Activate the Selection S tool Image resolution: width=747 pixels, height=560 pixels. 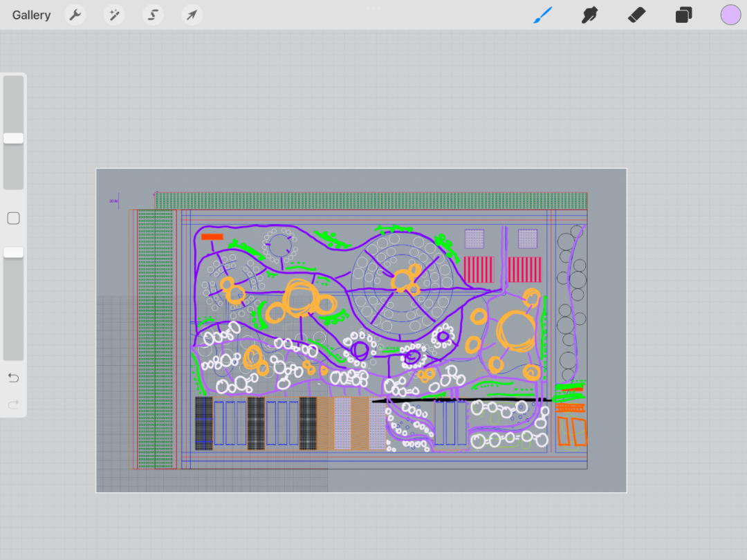coord(153,15)
